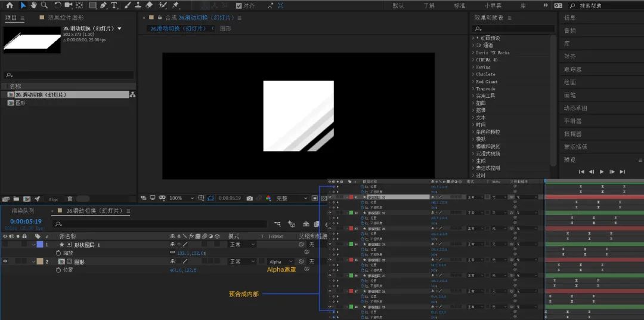The height and width of the screenshot is (320, 644).
Task: Click the label color swatch of 形状图层 1
Action: [x=40, y=244]
